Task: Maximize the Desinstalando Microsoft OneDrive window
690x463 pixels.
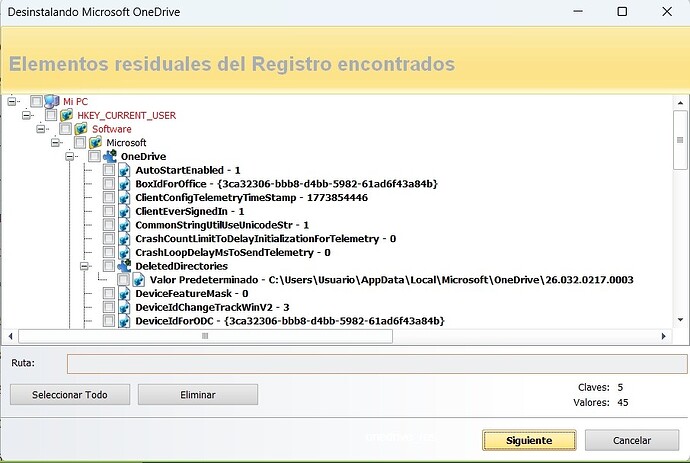Action: (622, 12)
